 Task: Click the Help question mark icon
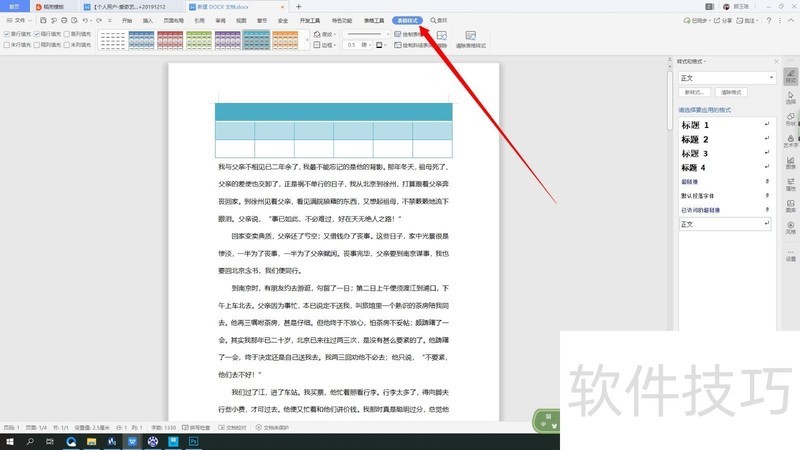[769, 20]
